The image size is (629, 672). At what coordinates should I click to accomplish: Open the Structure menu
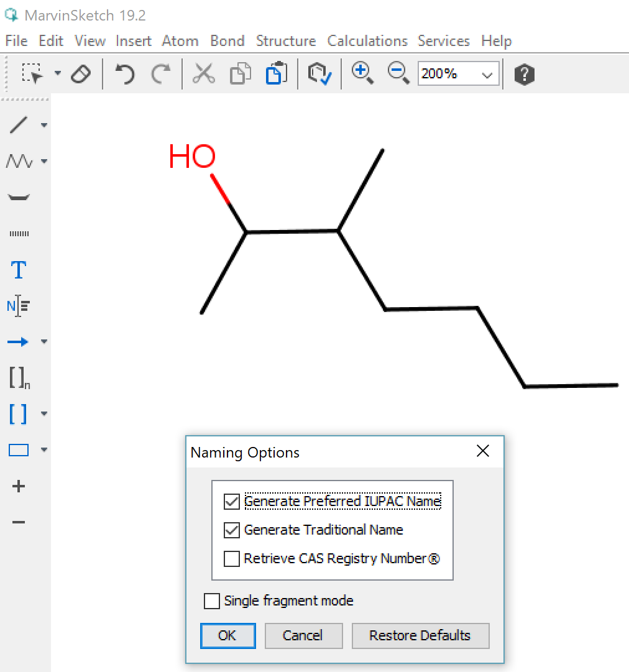point(286,41)
